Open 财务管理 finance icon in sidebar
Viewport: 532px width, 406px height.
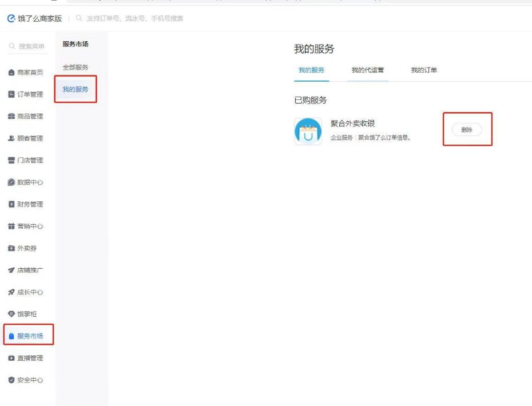click(11, 204)
